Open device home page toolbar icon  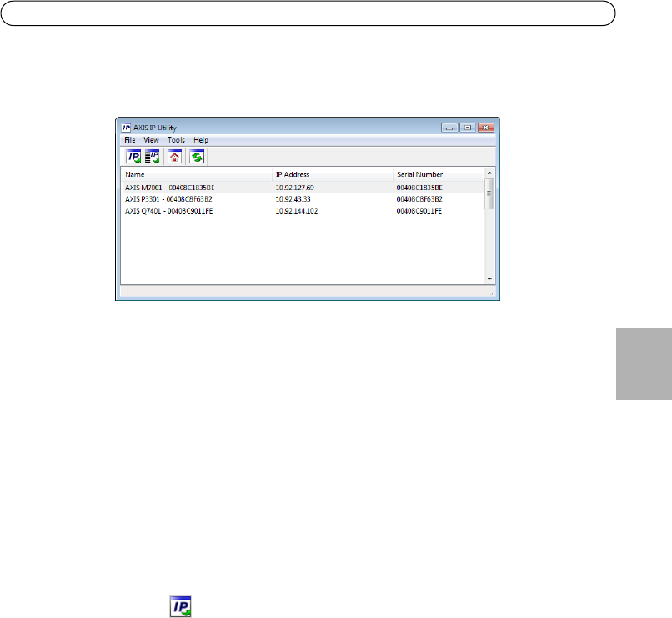(174, 157)
